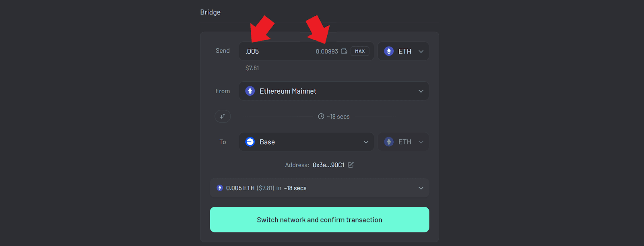Click the ETH icon in the transaction summary row
The image size is (644, 246).
[220, 188]
